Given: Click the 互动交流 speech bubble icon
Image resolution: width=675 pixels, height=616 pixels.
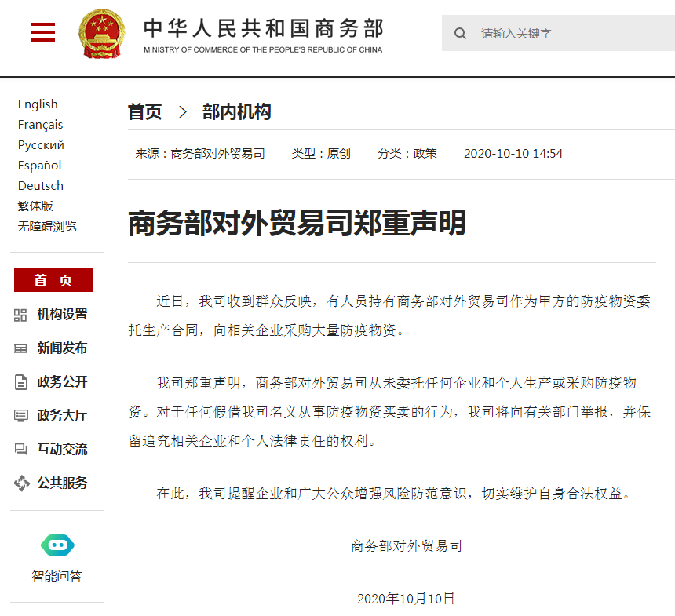Looking at the screenshot, I should (x=21, y=449).
